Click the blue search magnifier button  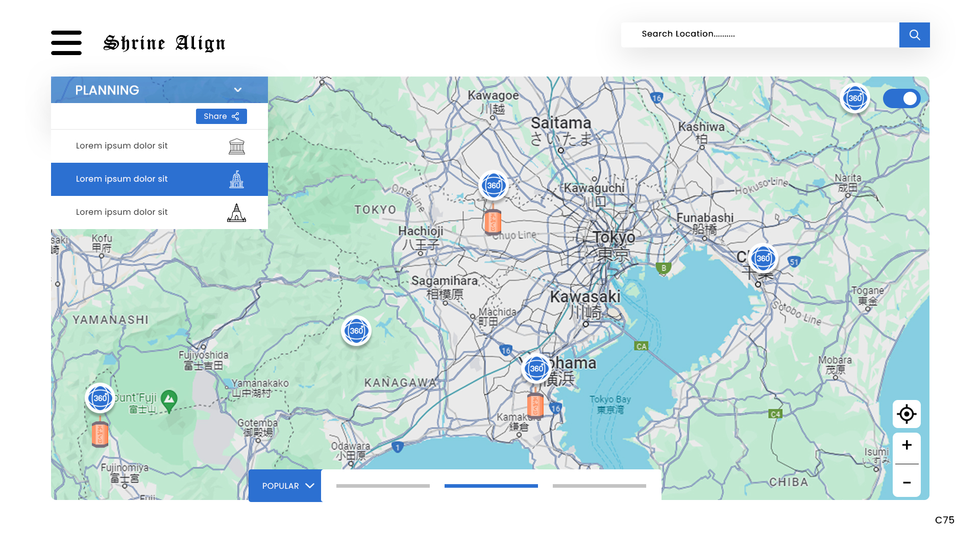point(914,35)
